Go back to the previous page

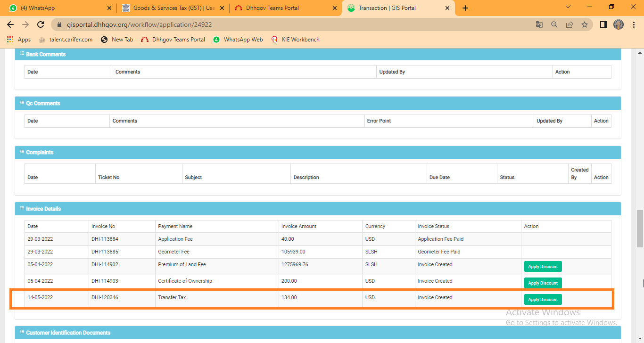coord(10,24)
